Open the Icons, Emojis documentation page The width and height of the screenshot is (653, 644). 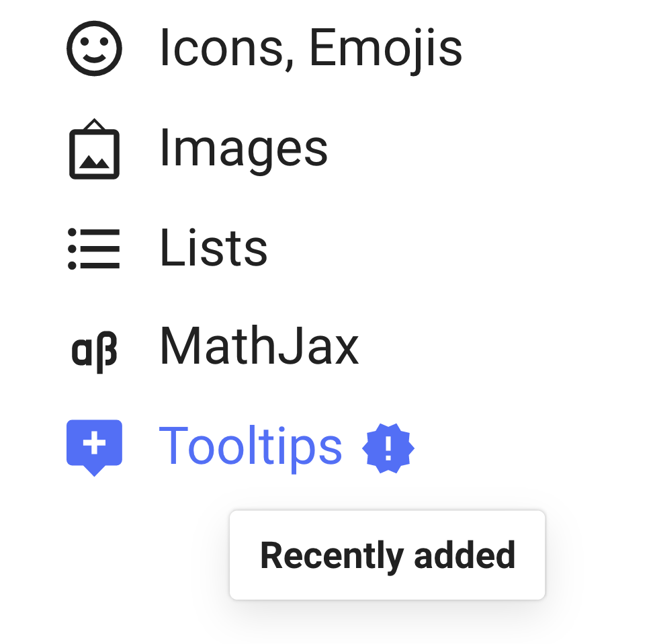[311, 47]
